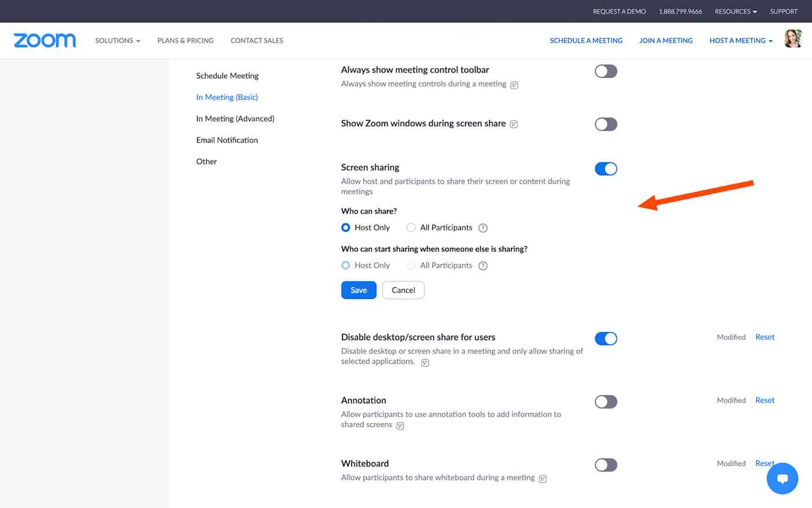Click the tooltip icon next to Whiteboard description
Image resolution: width=812 pixels, height=508 pixels.
pyautogui.click(x=542, y=478)
